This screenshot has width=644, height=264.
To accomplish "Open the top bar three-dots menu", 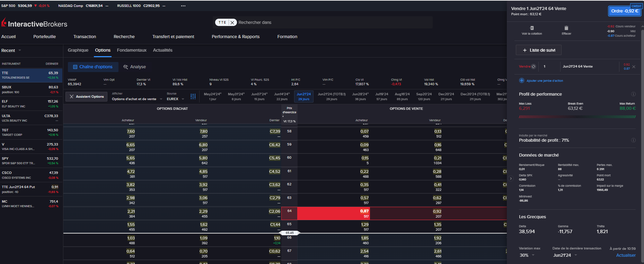I will point(183,6).
